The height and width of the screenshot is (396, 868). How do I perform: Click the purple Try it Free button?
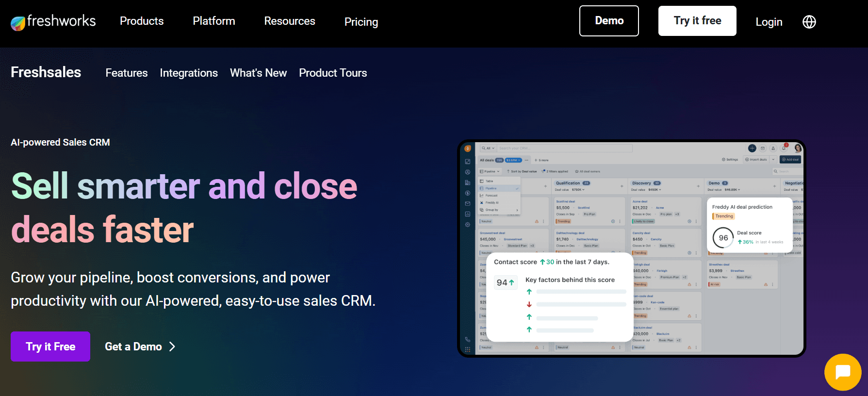pos(50,346)
